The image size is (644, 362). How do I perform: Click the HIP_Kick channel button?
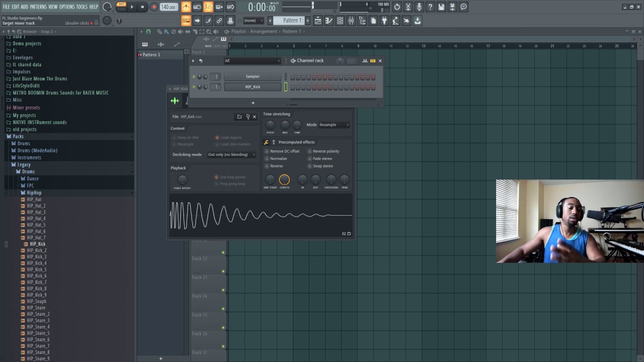click(x=253, y=87)
